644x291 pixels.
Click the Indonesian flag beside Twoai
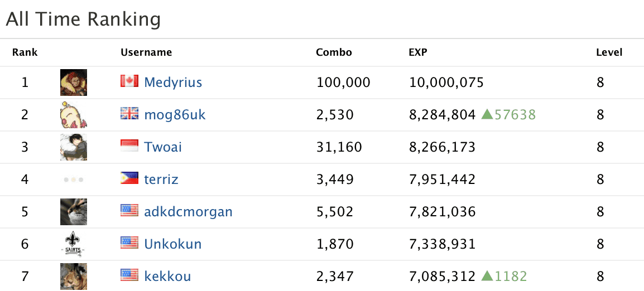[129, 146]
